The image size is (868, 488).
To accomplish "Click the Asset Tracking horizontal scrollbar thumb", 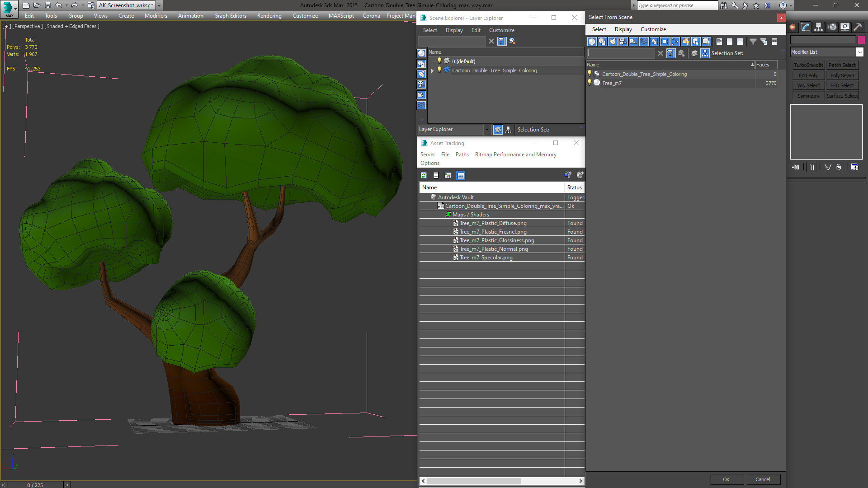I will [x=473, y=481].
